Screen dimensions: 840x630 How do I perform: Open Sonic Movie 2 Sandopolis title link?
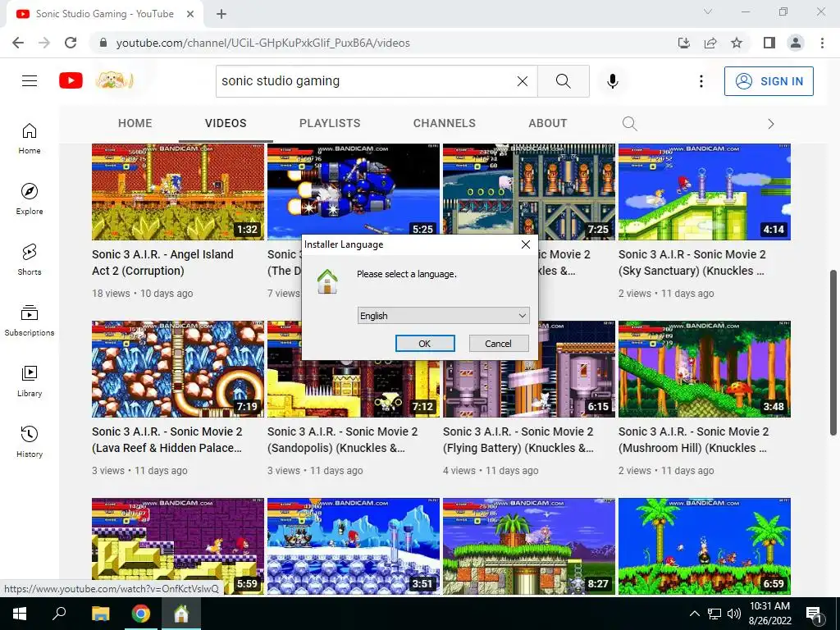pyautogui.click(x=342, y=440)
